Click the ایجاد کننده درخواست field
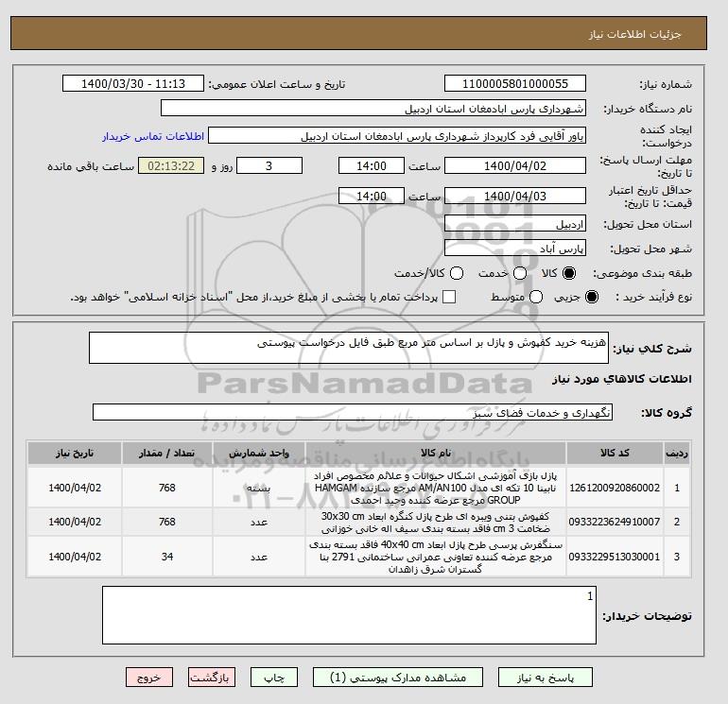728x704 pixels. tap(397, 136)
